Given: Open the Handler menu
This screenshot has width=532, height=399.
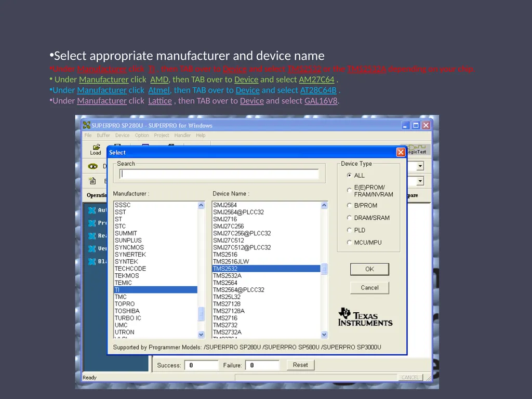Looking at the screenshot, I should pos(182,135).
